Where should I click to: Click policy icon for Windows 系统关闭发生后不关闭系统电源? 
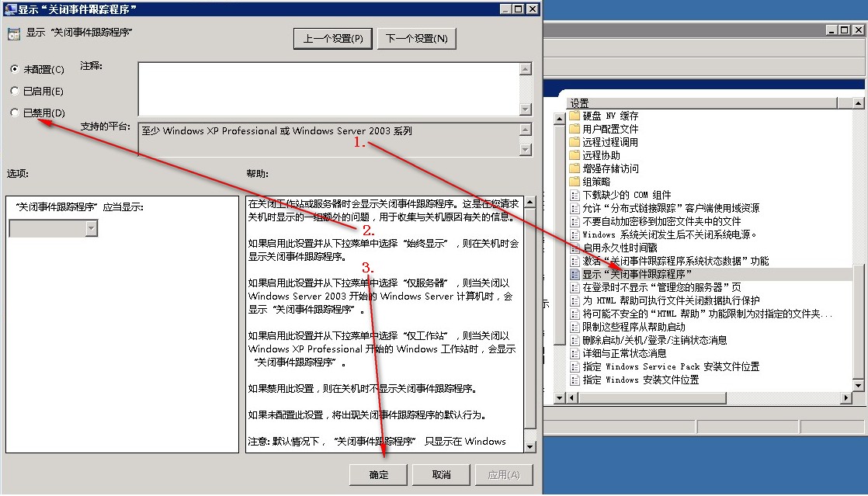coord(575,234)
